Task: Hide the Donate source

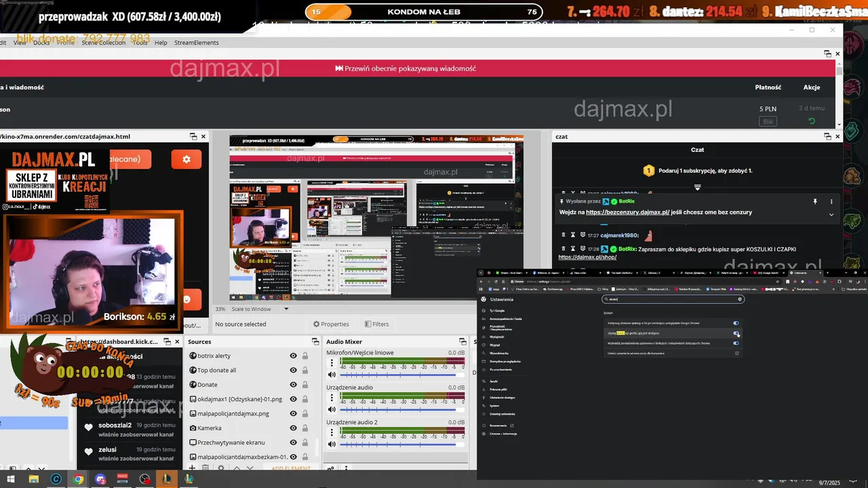Action: click(294, 385)
